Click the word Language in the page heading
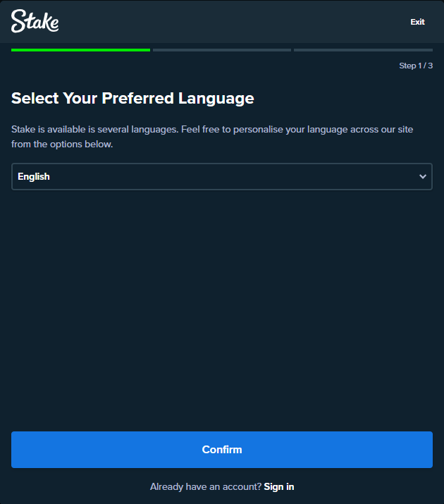 [216, 98]
